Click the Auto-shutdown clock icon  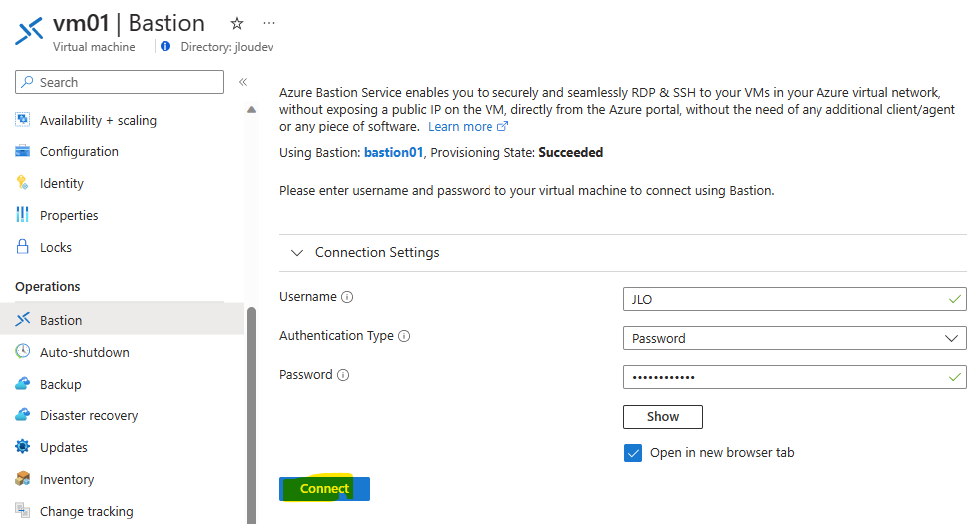23,351
